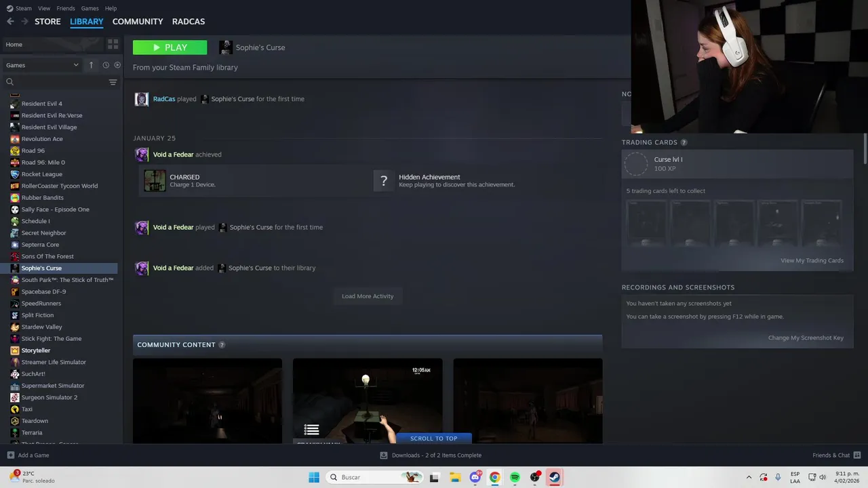Viewport: 868px width, 488px height.
Task: Sort the library with the up arrow icon
Action: click(91, 65)
